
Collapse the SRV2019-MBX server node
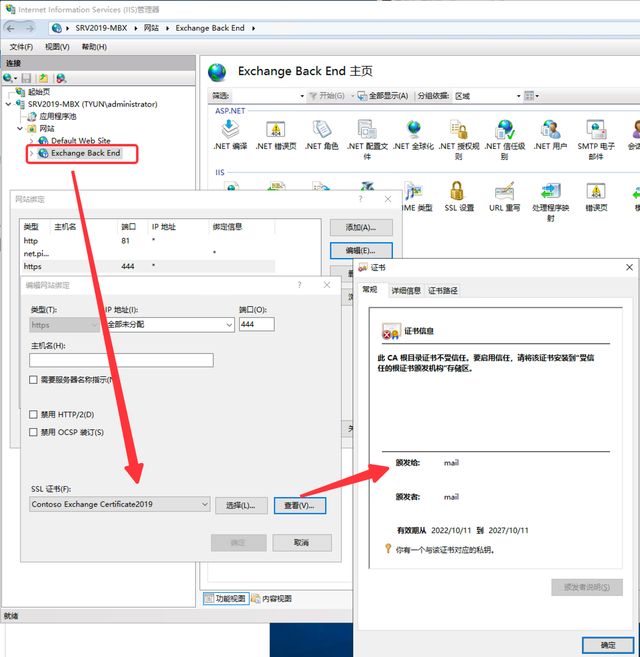8,104
